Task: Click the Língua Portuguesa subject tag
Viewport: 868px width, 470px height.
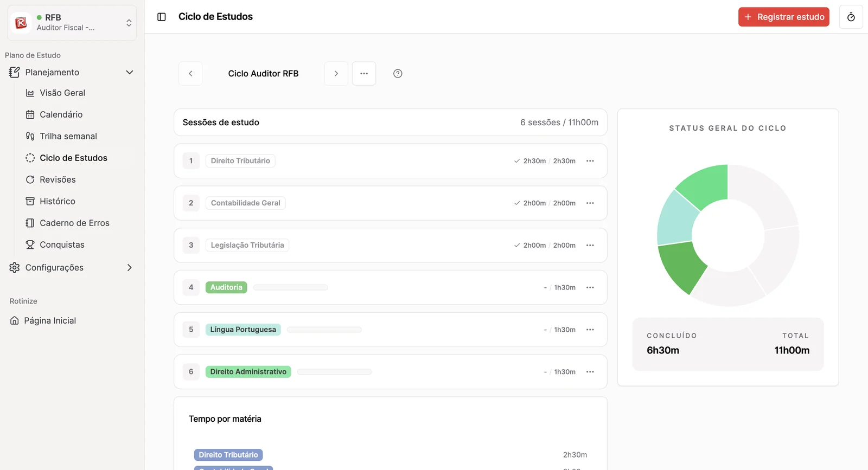Action: pyautogui.click(x=243, y=330)
